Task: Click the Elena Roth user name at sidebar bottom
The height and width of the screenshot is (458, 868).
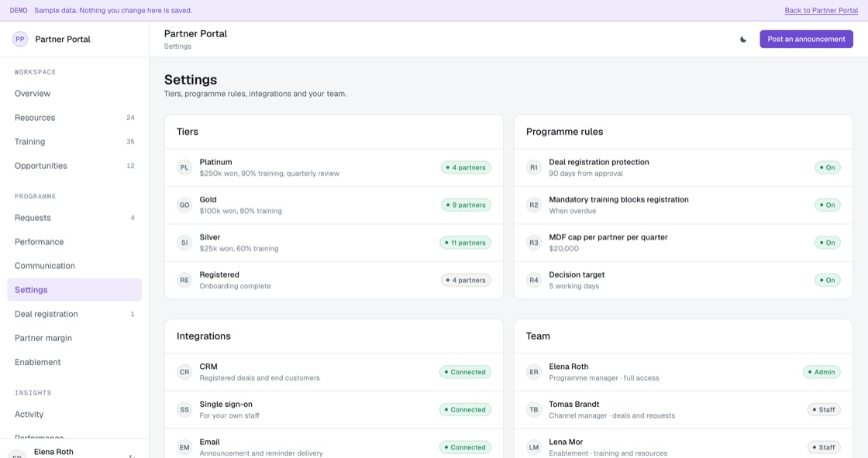Action: [53, 452]
